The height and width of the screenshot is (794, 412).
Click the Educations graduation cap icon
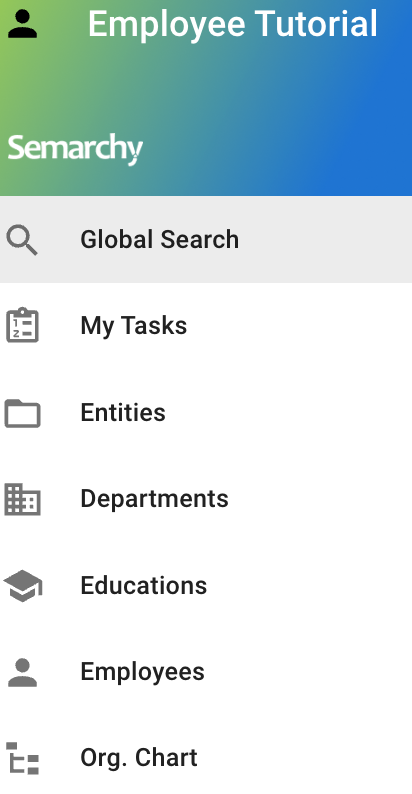(23, 586)
